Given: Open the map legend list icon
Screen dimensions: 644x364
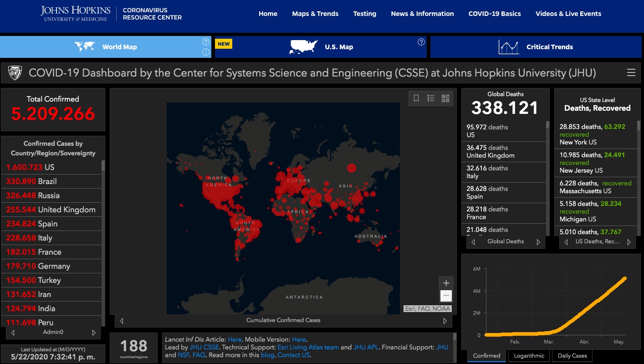Looking at the screenshot, I should tap(431, 98).
